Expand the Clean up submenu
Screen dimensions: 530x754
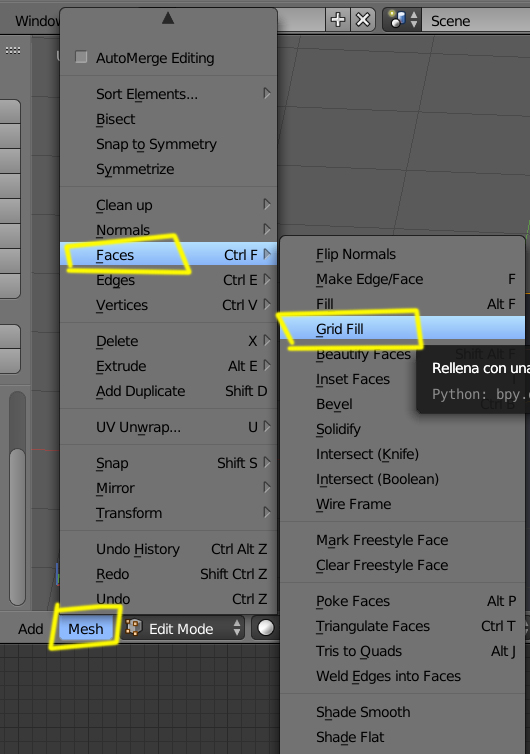tap(168, 205)
